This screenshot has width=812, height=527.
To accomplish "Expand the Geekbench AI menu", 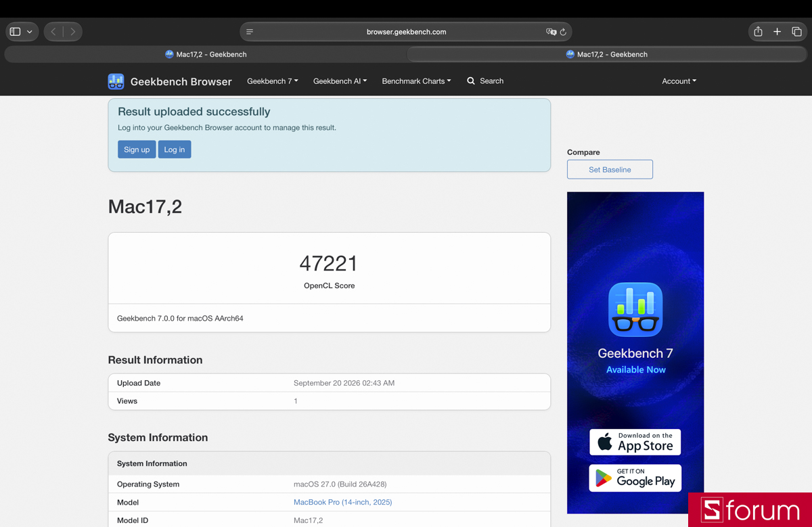I will (x=340, y=81).
